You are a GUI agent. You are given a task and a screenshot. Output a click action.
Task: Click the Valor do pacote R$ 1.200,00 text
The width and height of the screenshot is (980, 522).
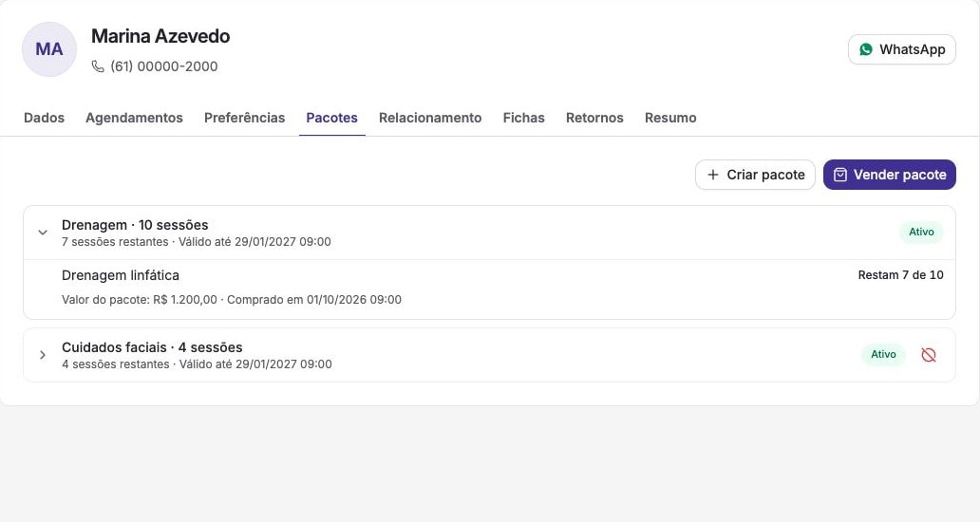tap(140, 300)
